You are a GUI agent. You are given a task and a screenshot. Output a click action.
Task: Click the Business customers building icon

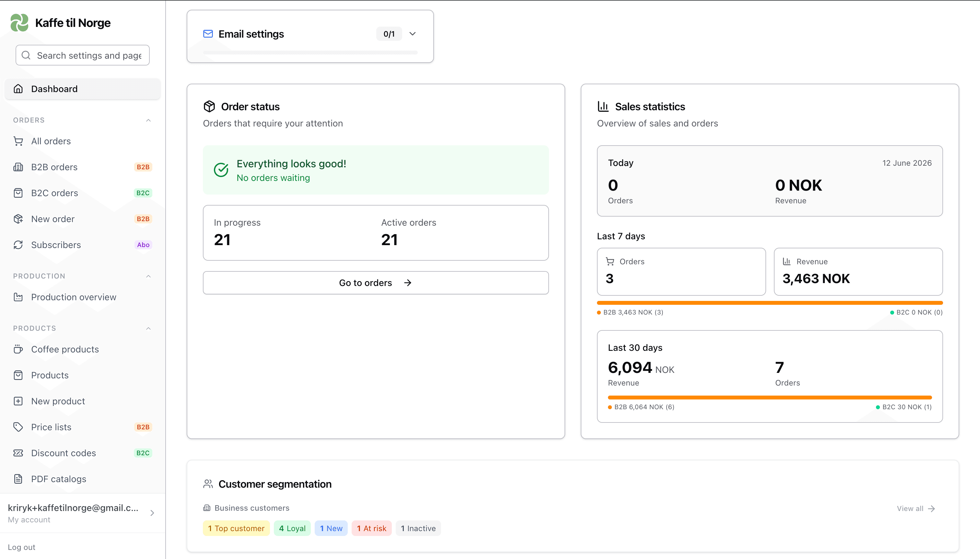click(207, 508)
